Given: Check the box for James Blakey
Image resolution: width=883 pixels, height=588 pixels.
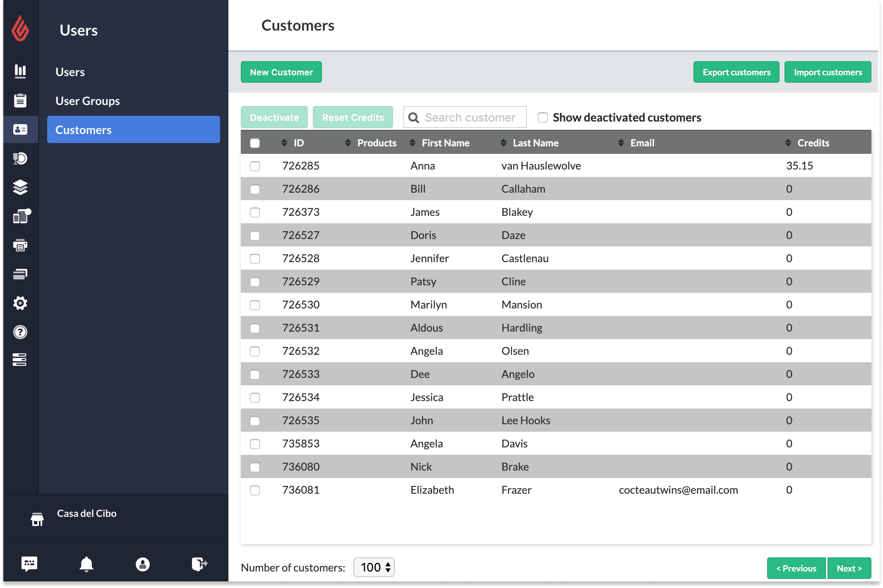Looking at the screenshot, I should [x=255, y=213].
